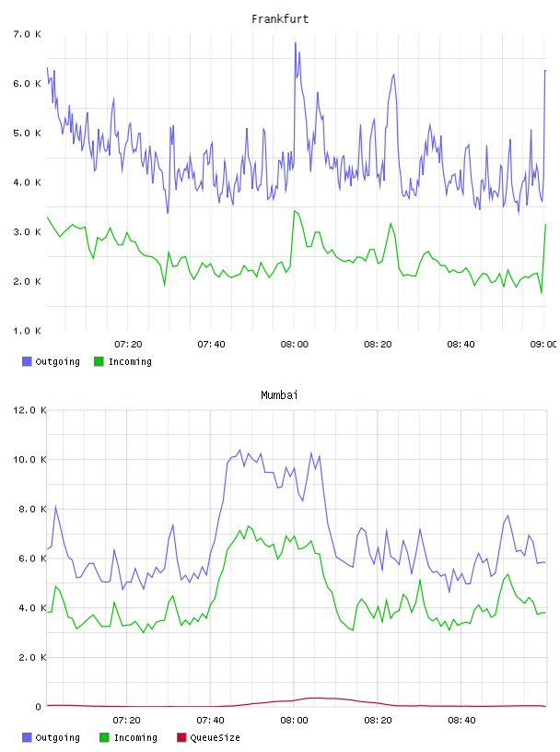Click the blue Outgoing swatch in Mumbai legend
560x752 pixels.
click(27, 737)
